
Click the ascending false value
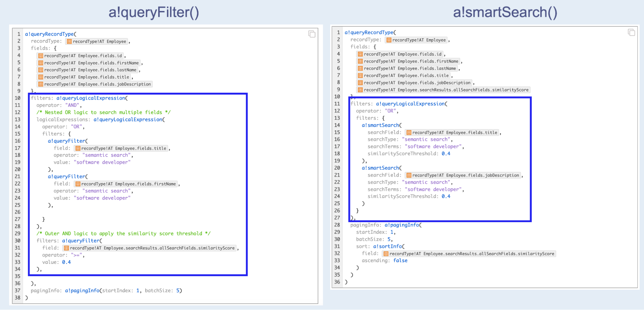click(400, 260)
